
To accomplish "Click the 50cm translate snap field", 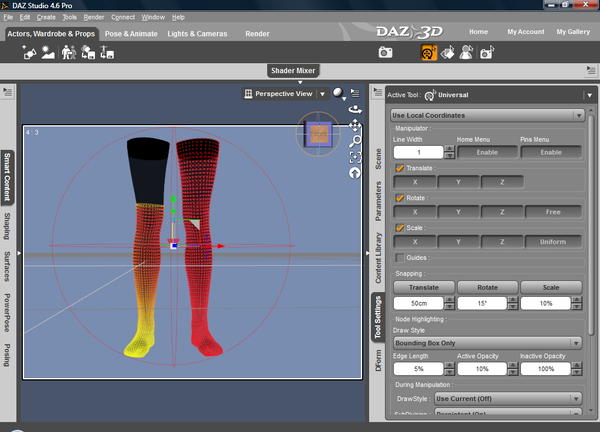I will click(419, 303).
